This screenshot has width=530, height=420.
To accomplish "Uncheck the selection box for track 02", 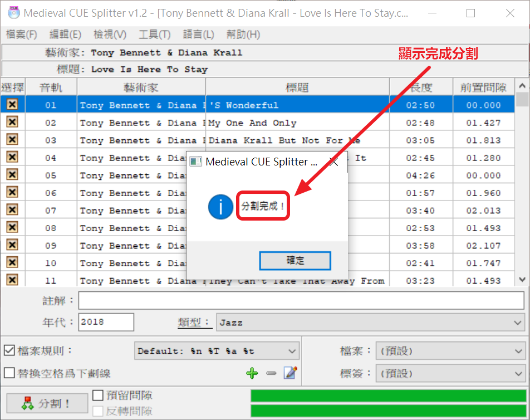I will click(x=12, y=122).
